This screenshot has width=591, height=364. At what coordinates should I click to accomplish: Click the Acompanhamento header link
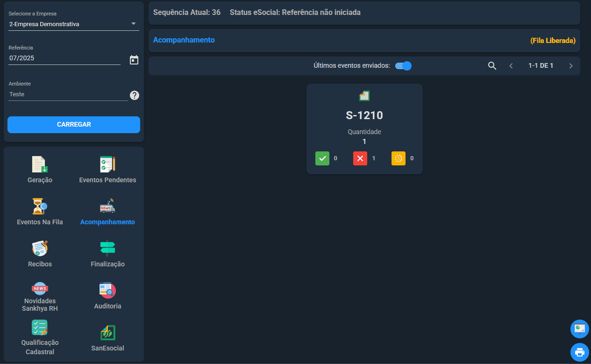pyautogui.click(x=184, y=40)
